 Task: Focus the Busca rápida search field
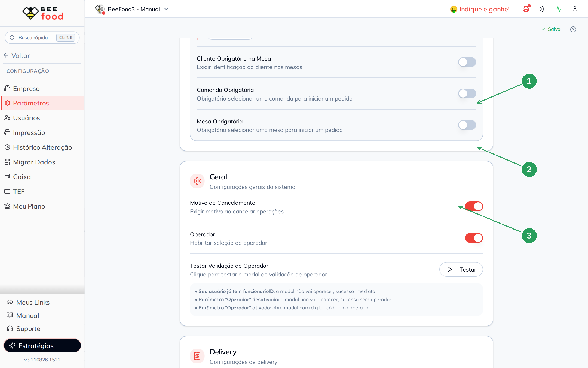pos(42,37)
